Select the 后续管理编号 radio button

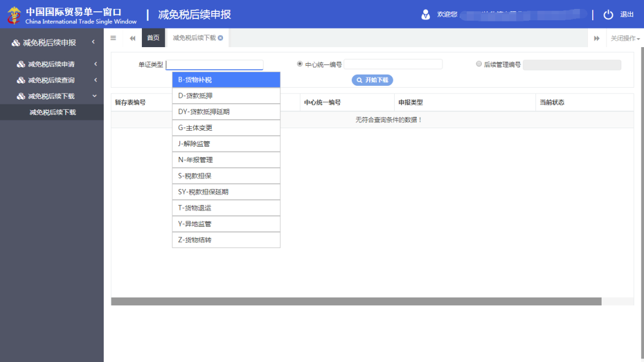click(x=479, y=64)
